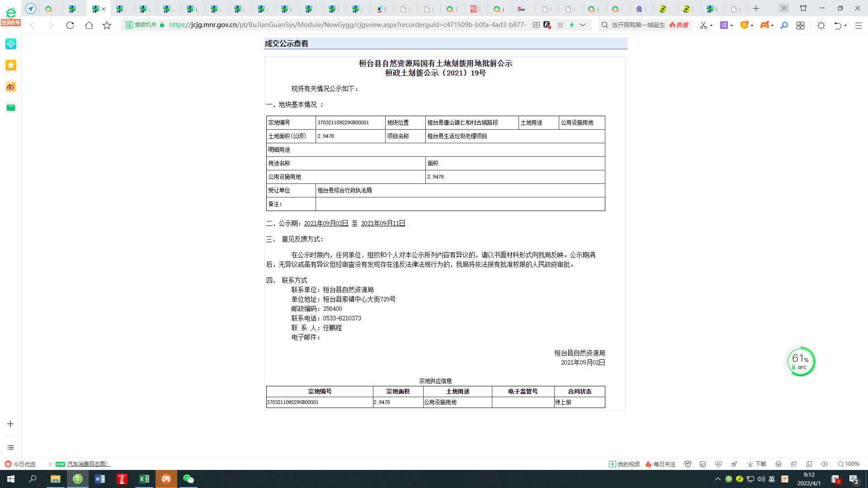Open the Windows Start menu
This screenshot has width=868, height=488.
(11, 479)
